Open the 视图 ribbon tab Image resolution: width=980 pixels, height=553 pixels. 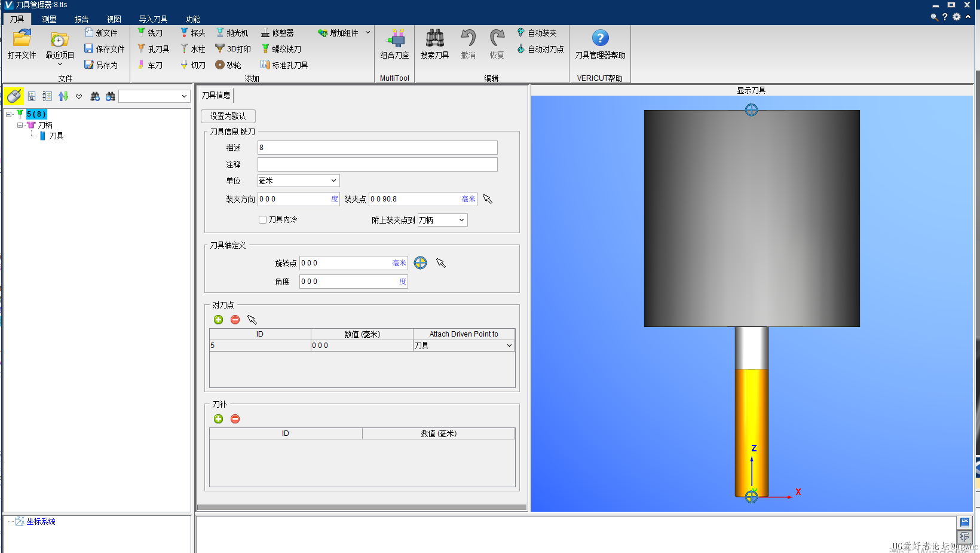(114, 19)
